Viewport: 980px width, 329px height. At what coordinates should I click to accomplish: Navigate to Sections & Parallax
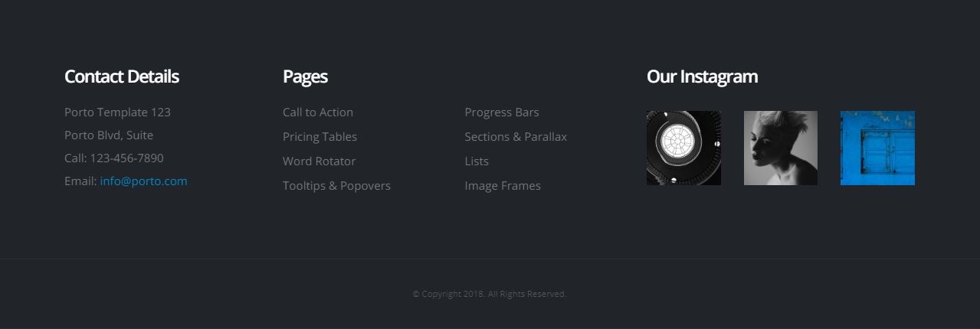coord(516,137)
